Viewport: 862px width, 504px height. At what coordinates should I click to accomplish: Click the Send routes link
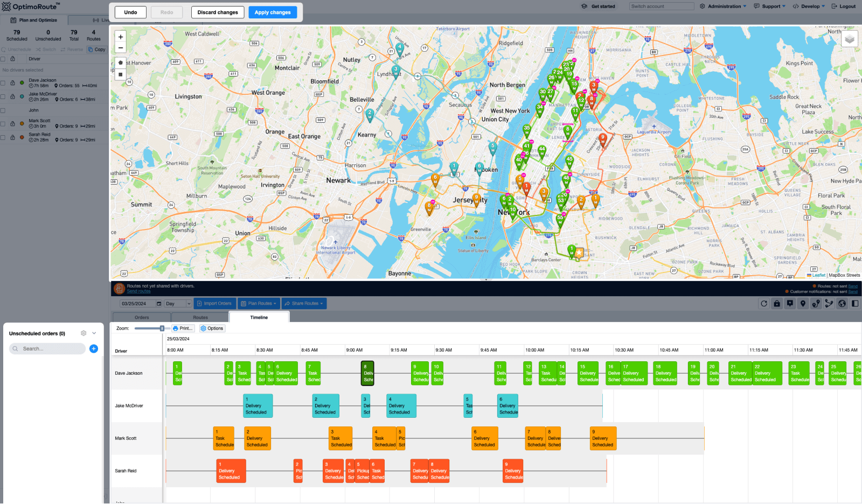coord(138,291)
